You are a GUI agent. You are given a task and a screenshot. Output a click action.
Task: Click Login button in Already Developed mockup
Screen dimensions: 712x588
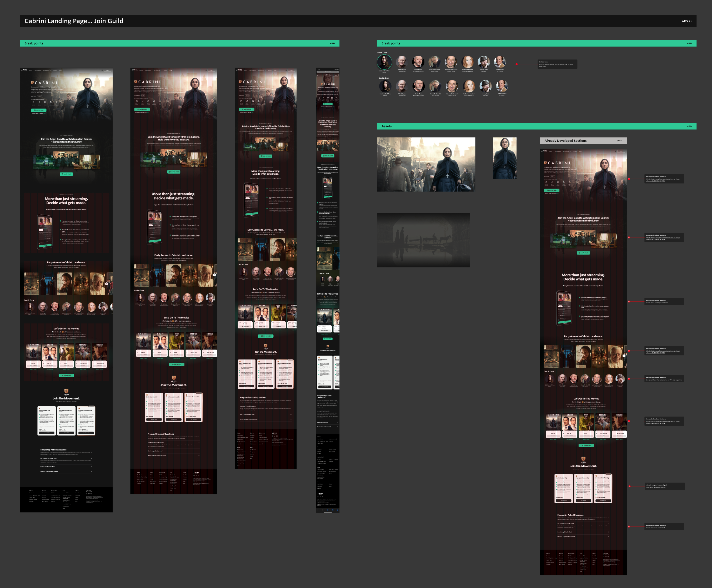(621, 151)
